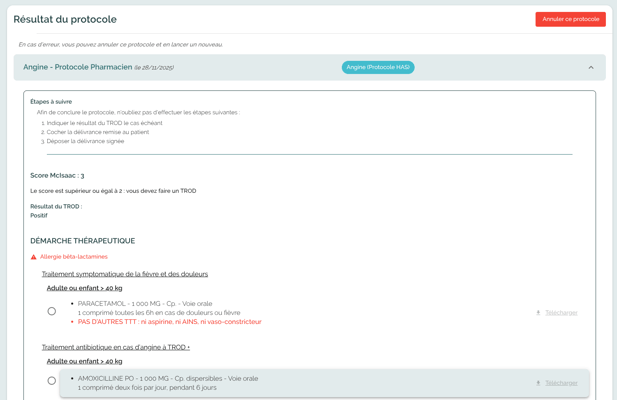The width and height of the screenshot is (617, 400).
Task: Click the Angine - Protocole Pharmacien header title
Action: [77, 67]
